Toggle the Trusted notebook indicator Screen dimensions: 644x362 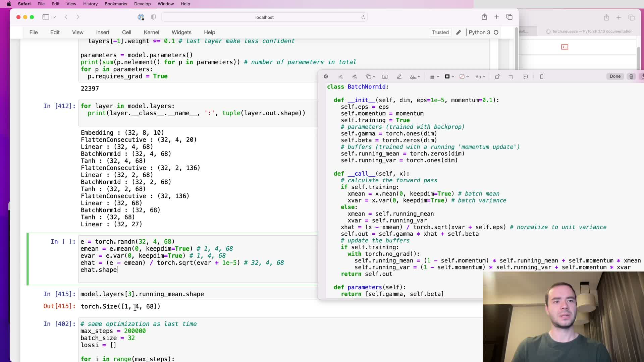[440, 32]
